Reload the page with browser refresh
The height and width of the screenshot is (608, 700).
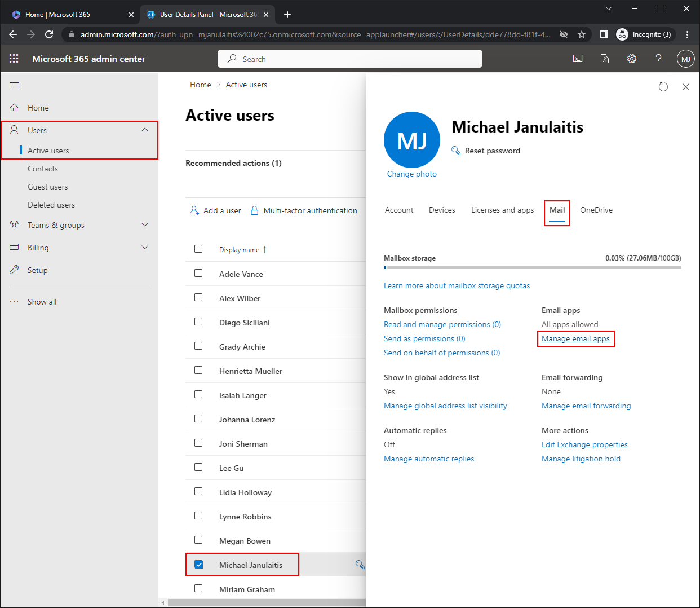click(x=49, y=34)
